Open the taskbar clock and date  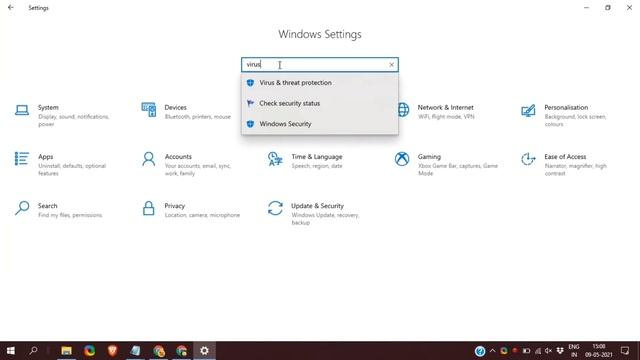coord(599,351)
